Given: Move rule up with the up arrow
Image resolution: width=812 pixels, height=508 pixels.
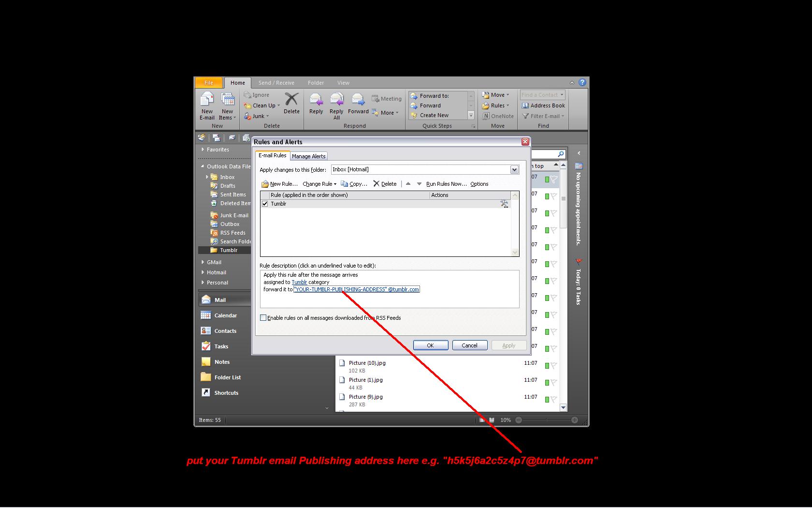Looking at the screenshot, I should 408,184.
